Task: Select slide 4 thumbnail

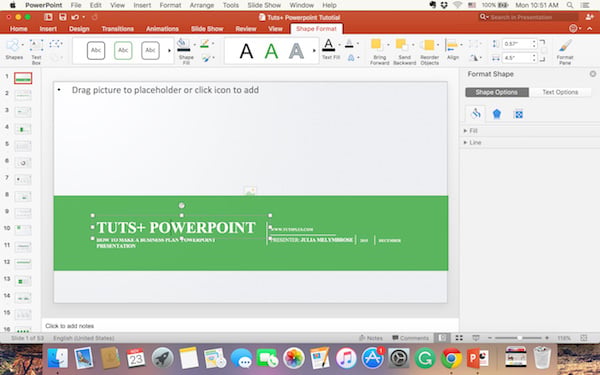Action: coord(23,129)
